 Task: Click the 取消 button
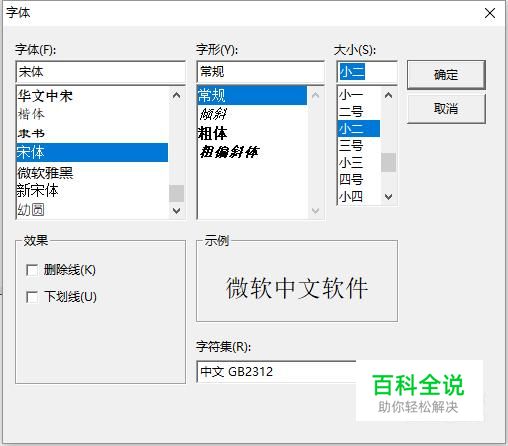pyautogui.click(x=446, y=109)
